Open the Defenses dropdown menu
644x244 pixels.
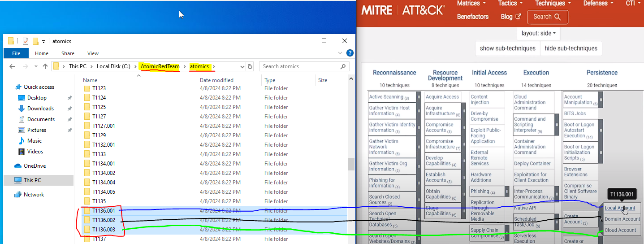coord(598,3)
